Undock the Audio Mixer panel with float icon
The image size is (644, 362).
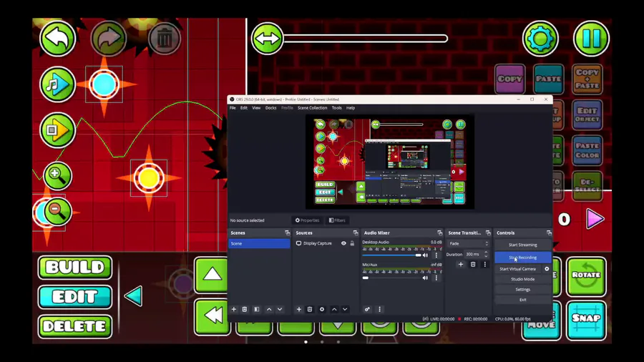click(439, 233)
